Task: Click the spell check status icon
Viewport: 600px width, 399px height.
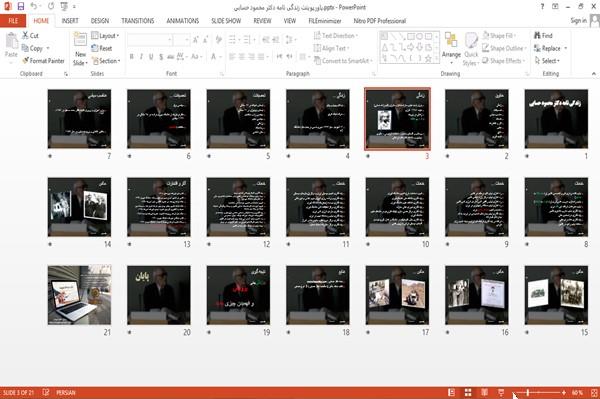Action: pos(46,392)
